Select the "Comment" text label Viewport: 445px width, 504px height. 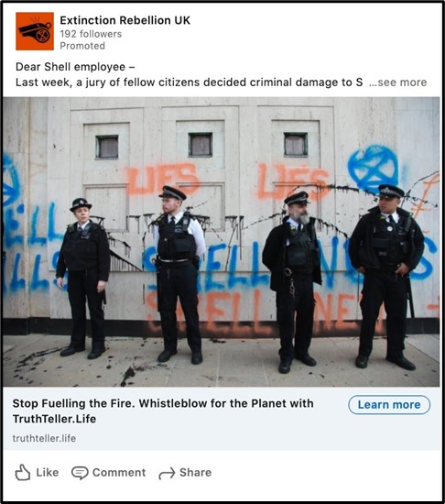pyautogui.click(x=119, y=473)
